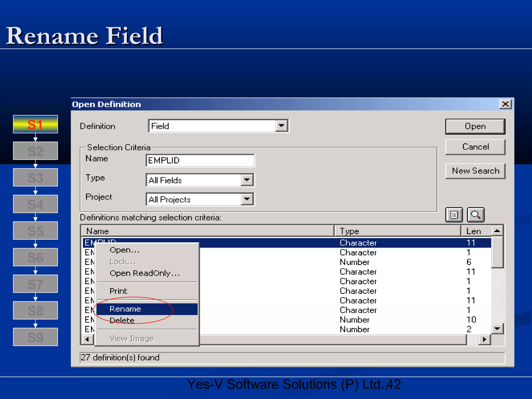This screenshot has width=532, height=399.
Task: Click the vertical scrollbar thumb
Action: coord(497,252)
